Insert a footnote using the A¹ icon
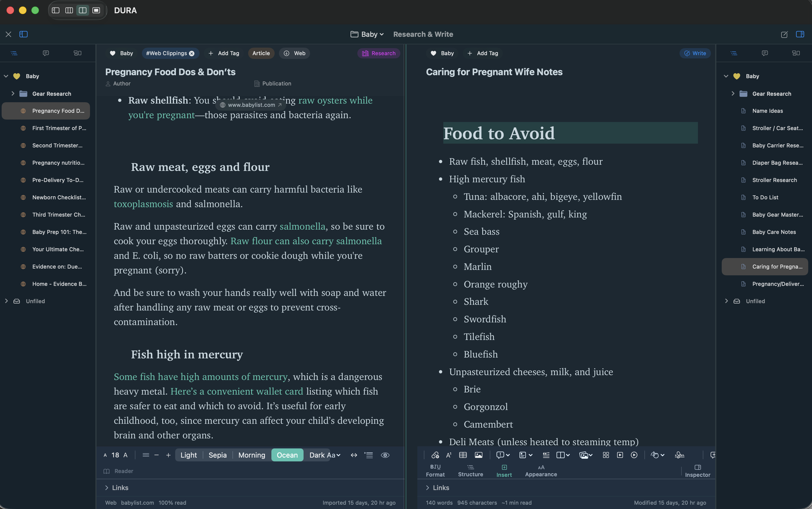812x509 pixels. click(x=449, y=455)
